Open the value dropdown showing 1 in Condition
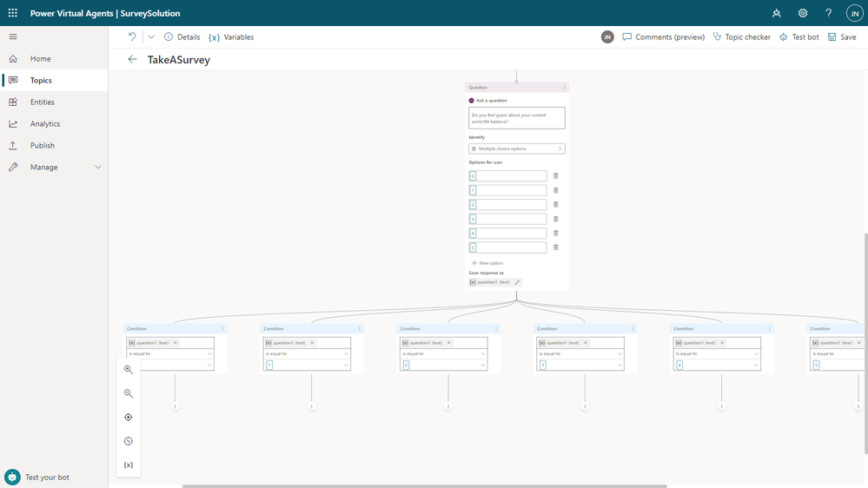The image size is (868, 488). point(307,366)
